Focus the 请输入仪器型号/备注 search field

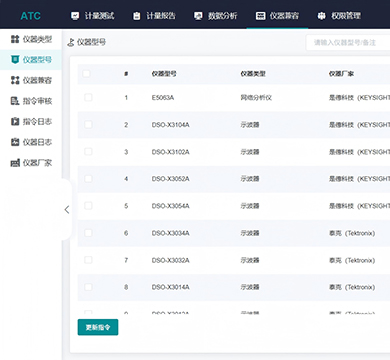pyautogui.click(x=348, y=43)
